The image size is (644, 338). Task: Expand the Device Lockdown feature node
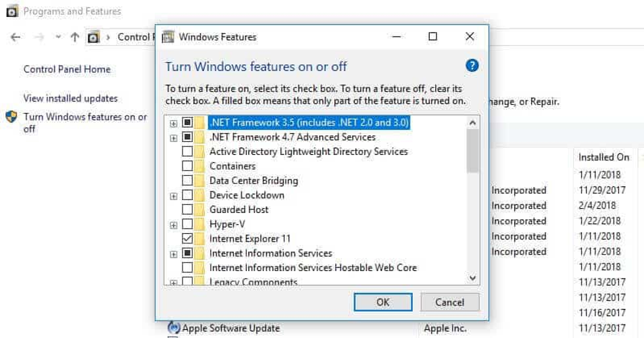point(174,196)
